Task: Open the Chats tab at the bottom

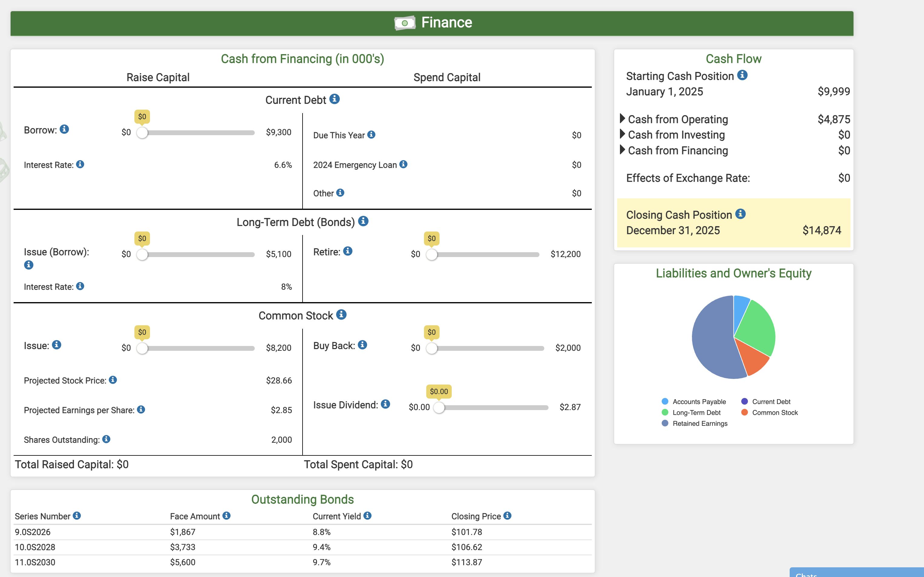Action: [x=806, y=574]
